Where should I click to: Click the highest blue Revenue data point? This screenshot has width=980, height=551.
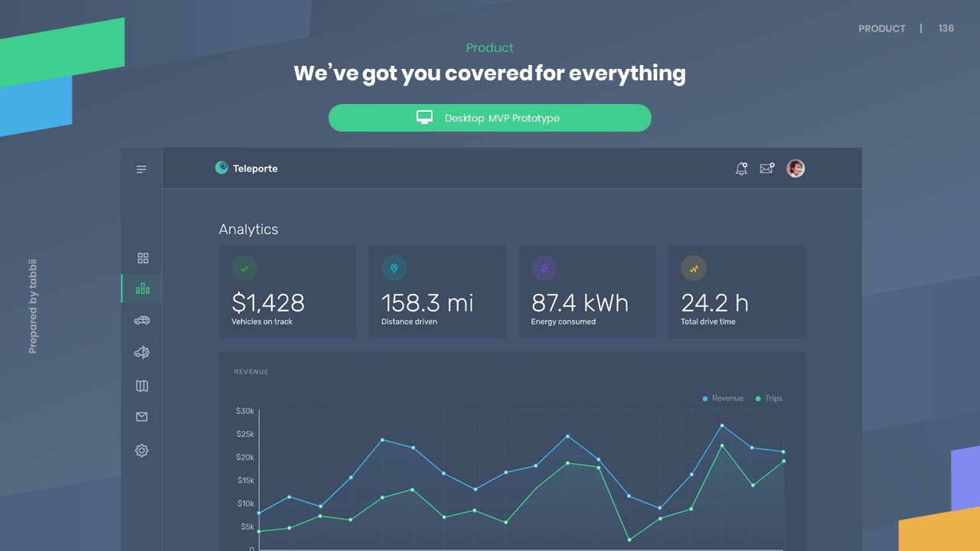pyautogui.click(x=721, y=425)
